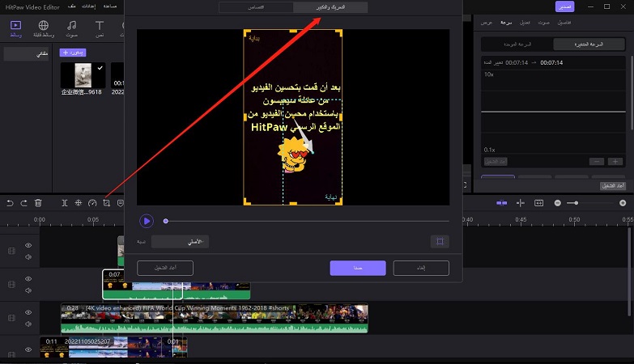Mute the FIFA World Cup track
Viewport: 634px width, 364px height.
tap(28, 324)
